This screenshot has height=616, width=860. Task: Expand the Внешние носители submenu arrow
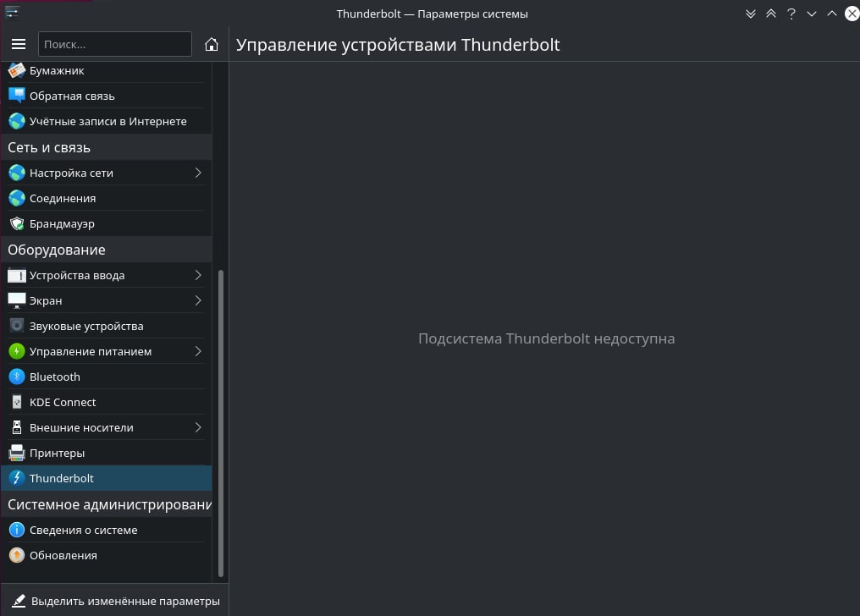coord(198,427)
